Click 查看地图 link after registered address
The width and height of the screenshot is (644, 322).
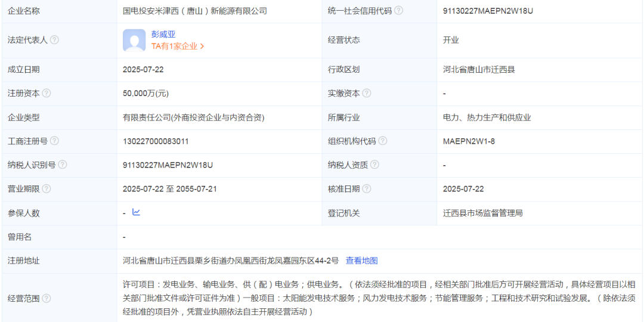361,261
